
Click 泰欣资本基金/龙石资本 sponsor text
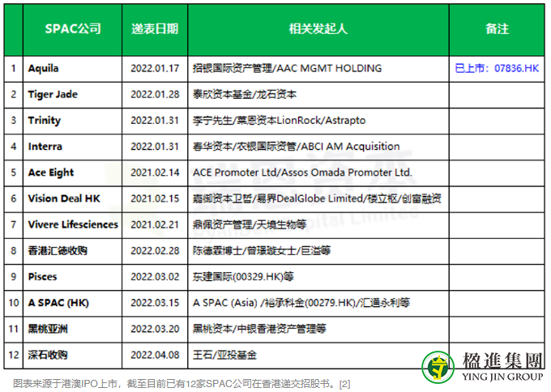click(x=245, y=94)
